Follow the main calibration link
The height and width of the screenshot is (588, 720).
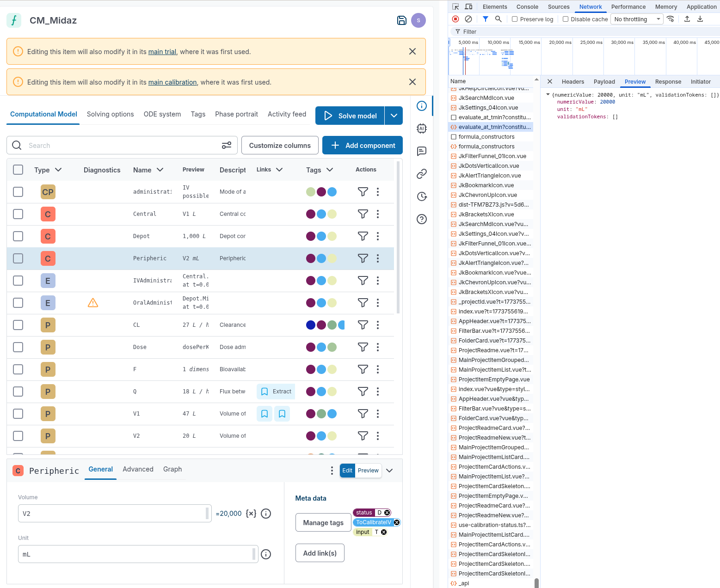pos(172,82)
